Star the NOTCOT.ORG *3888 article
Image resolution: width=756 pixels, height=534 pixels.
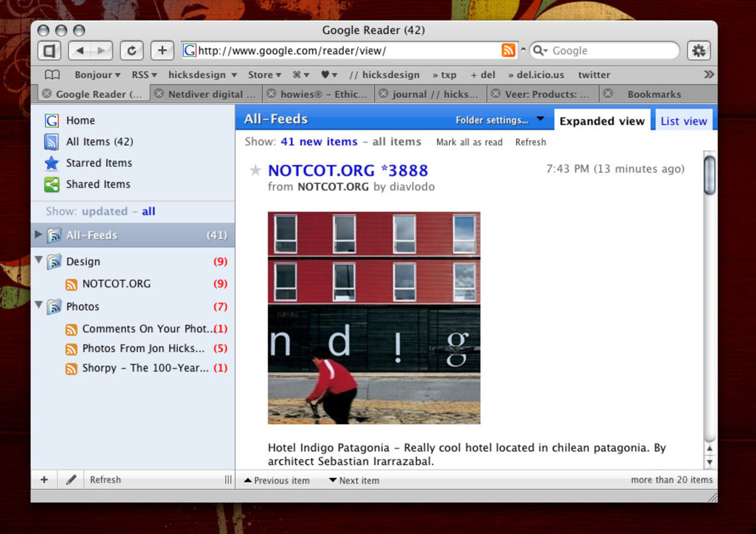tap(255, 170)
